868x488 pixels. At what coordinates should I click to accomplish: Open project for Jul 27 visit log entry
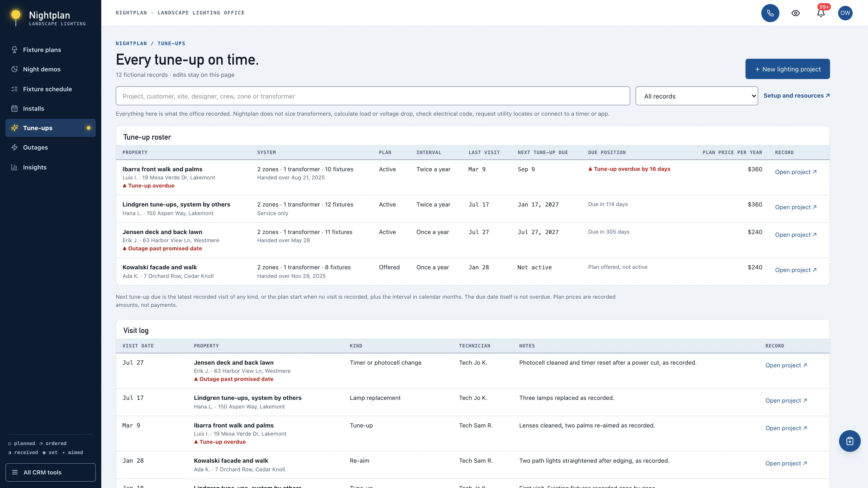pyautogui.click(x=786, y=365)
